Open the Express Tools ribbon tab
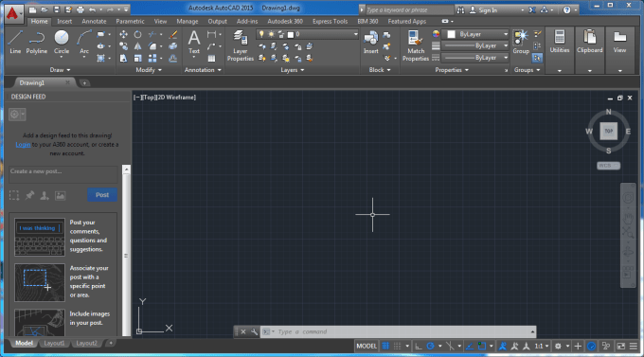The width and height of the screenshot is (644, 357). 330,22
